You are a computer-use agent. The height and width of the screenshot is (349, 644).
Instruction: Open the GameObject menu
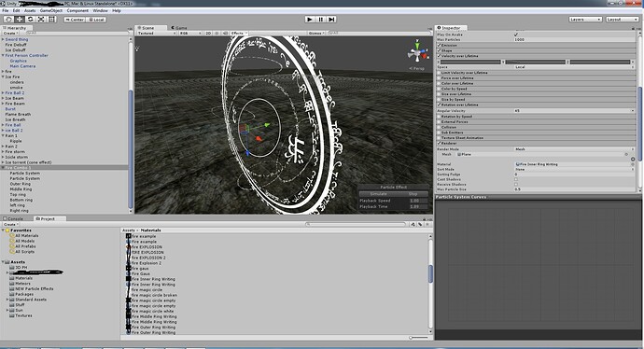click(51, 10)
